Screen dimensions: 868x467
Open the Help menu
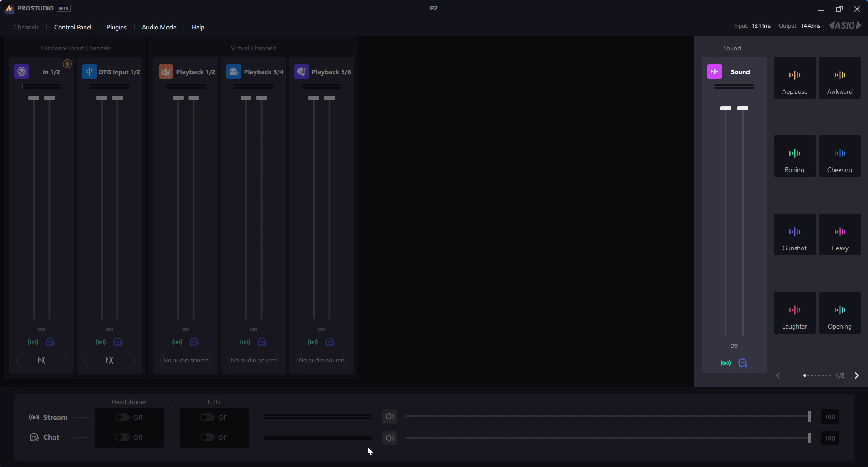[x=198, y=27]
